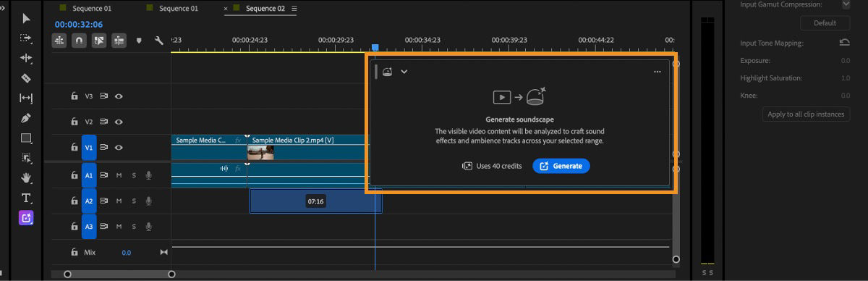
Task: Toggle V2 sync lock icon
Action: pyautogui.click(x=104, y=122)
